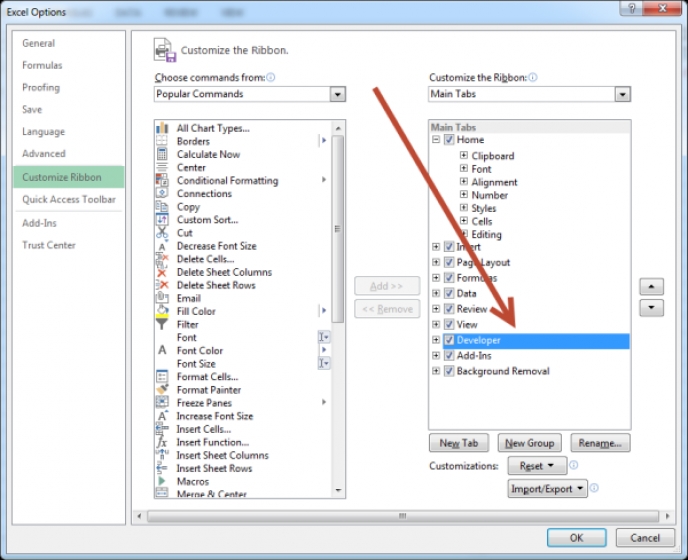Click the Macros play icon
Viewport: 688px width, 560px height.
(x=162, y=481)
